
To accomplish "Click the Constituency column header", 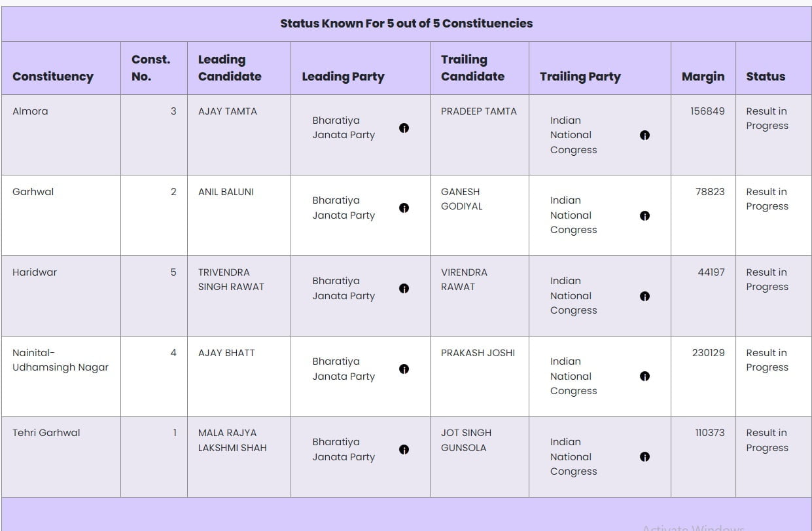I will point(53,77).
